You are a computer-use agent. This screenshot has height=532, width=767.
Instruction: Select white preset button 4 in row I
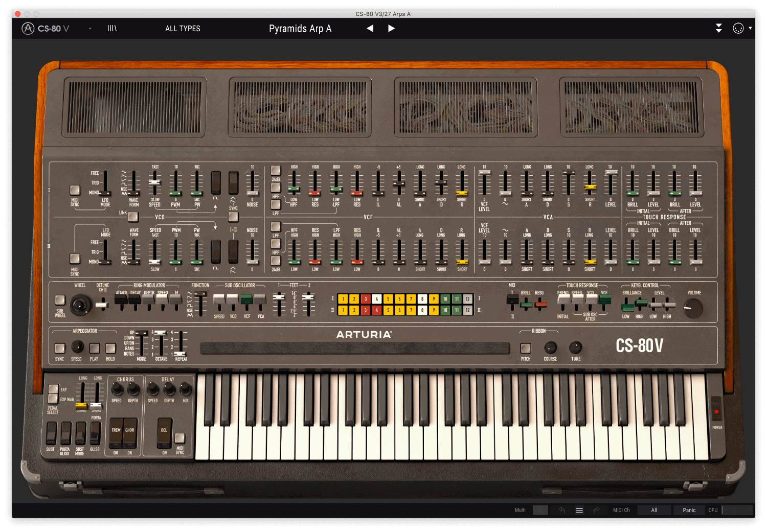click(377, 299)
